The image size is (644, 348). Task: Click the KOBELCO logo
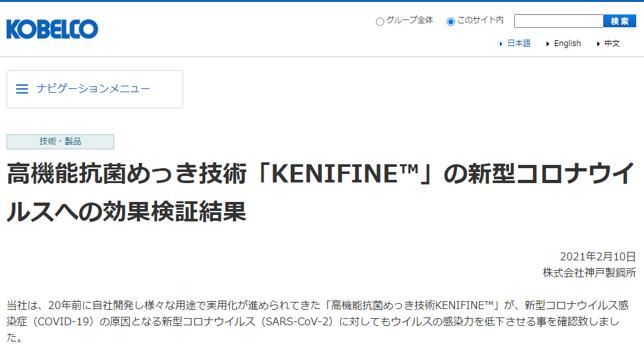point(52,29)
